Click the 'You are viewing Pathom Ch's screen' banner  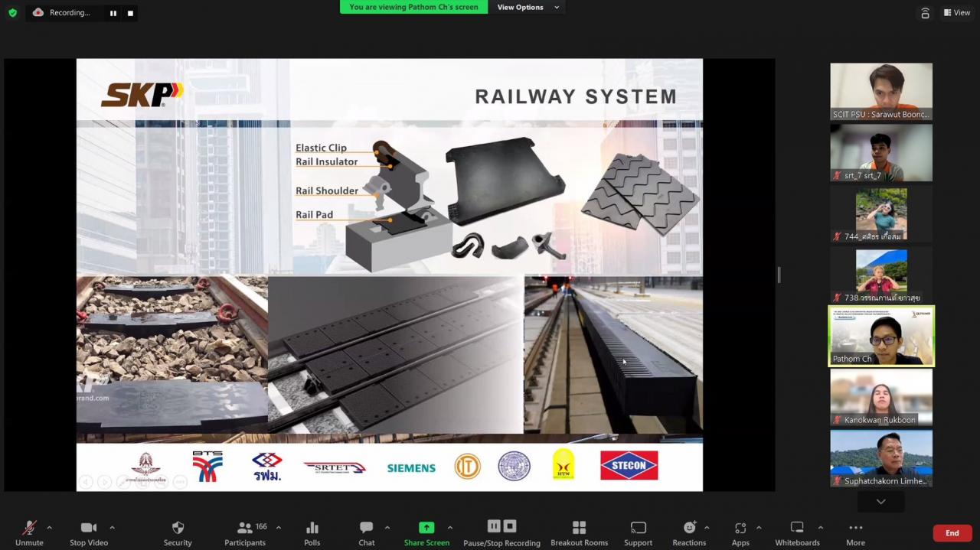pos(413,7)
